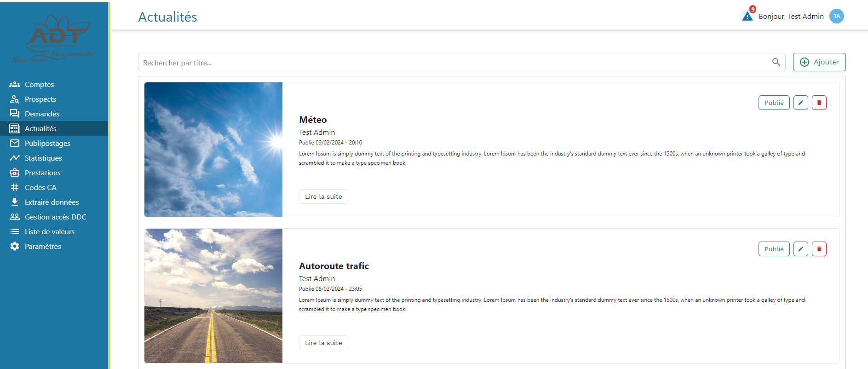
Task: Open the Autoroute trafic road thumbnail
Action: (x=213, y=296)
